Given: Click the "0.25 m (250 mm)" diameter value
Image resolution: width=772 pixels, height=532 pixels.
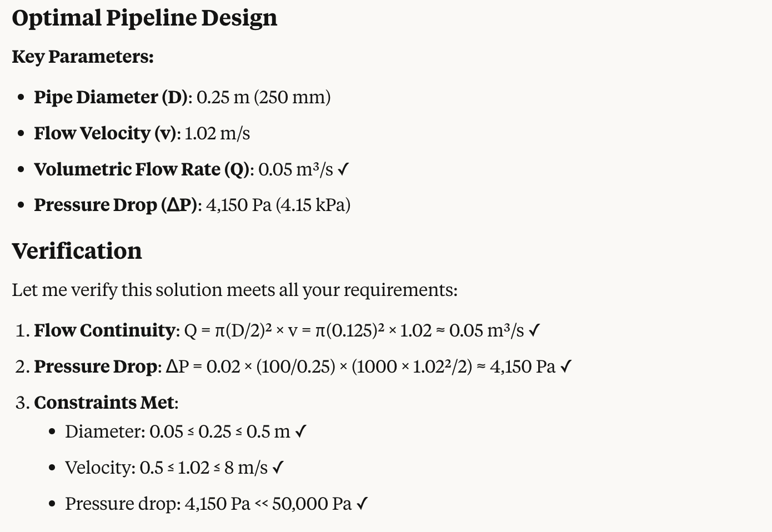Looking at the screenshot, I should (263, 97).
